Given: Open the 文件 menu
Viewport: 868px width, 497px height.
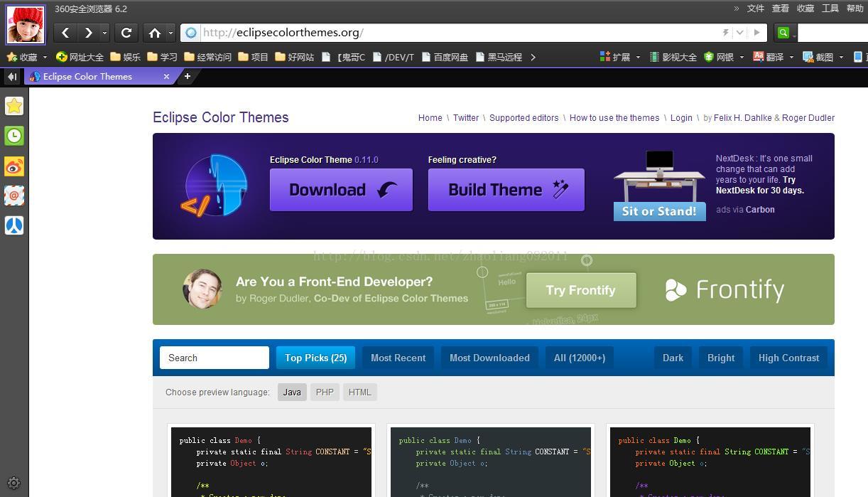Looking at the screenshot, I should click(x=756, y=9).
